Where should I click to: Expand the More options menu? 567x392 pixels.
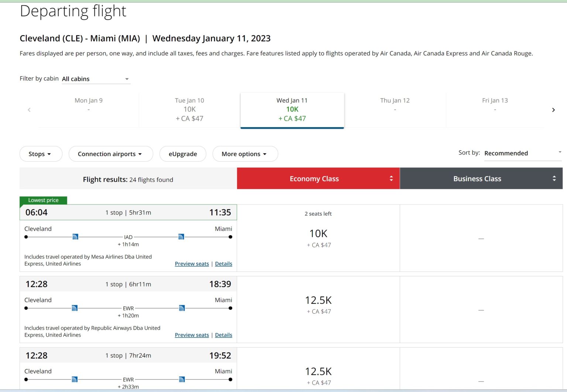(x=245, y=154)
